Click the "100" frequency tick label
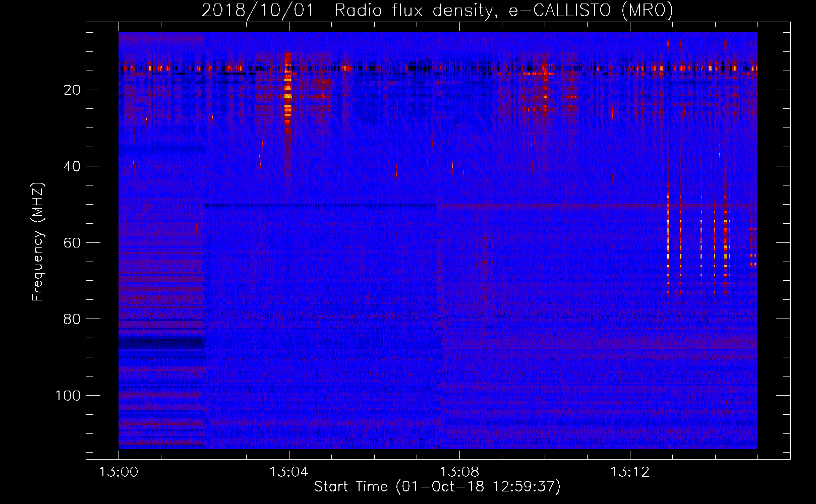 pyautogui.click(x=68, y=396)
